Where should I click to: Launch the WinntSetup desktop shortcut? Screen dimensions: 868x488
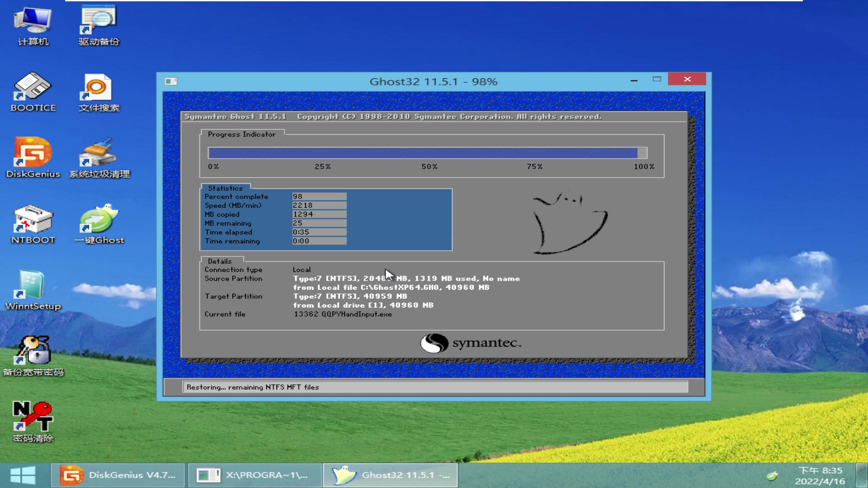tap(33, 291)
